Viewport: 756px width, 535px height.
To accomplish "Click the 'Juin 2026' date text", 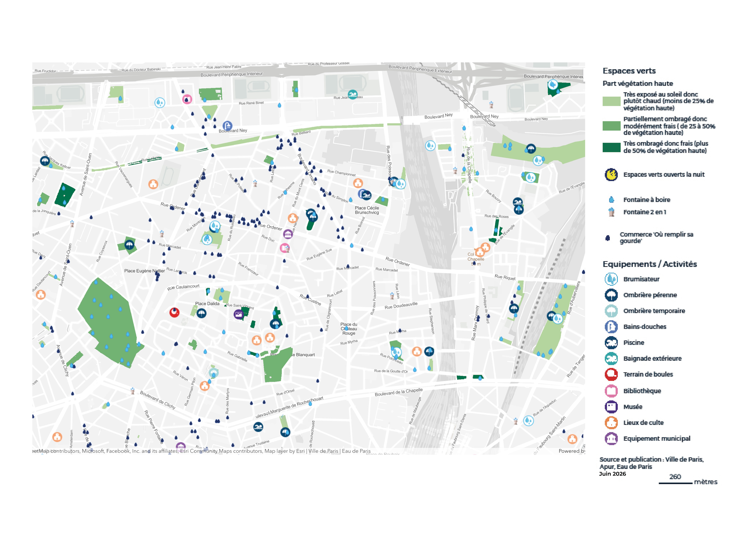I will coord(613,474).
